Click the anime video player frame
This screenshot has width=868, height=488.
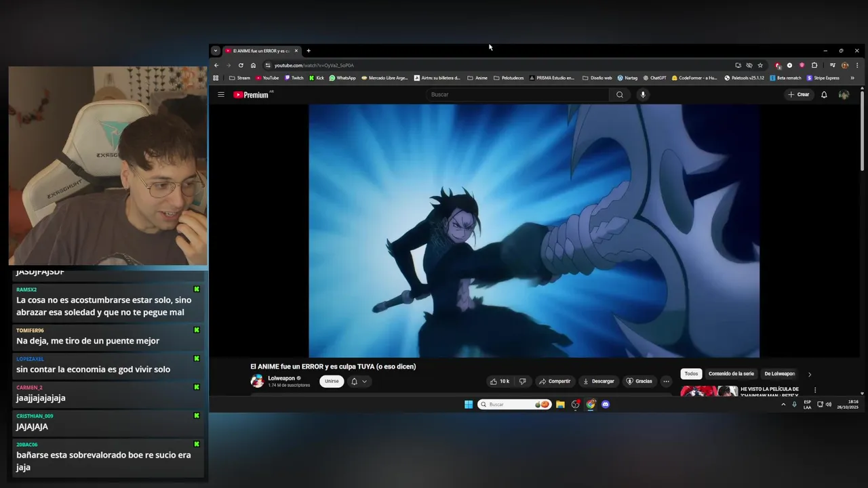tap(534, 230)
